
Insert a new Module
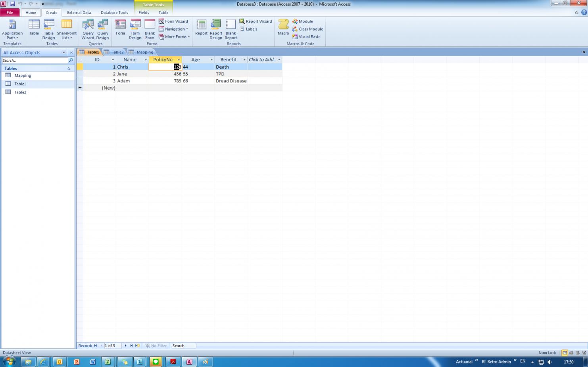coord(302,21)
